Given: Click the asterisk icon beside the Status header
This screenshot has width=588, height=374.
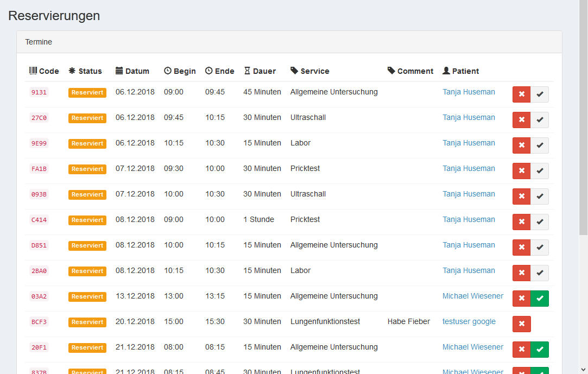Looking at the screenshot, I should pyautogui.click(x=71, y=71).
